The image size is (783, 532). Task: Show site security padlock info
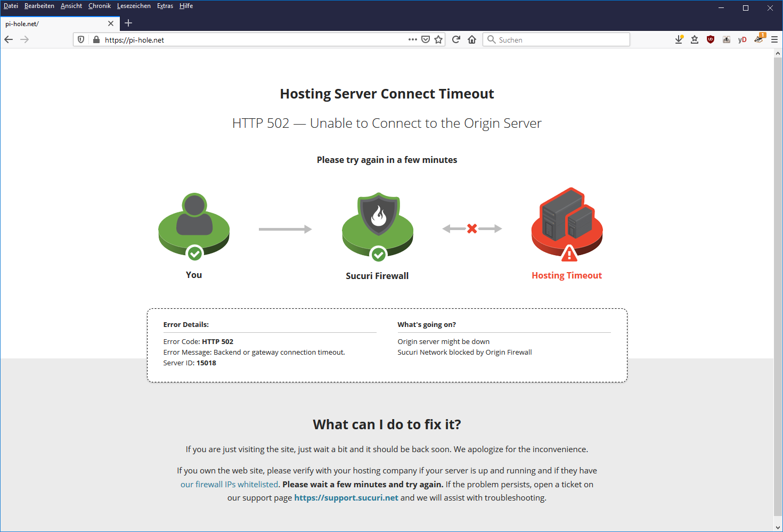(96, 39)
